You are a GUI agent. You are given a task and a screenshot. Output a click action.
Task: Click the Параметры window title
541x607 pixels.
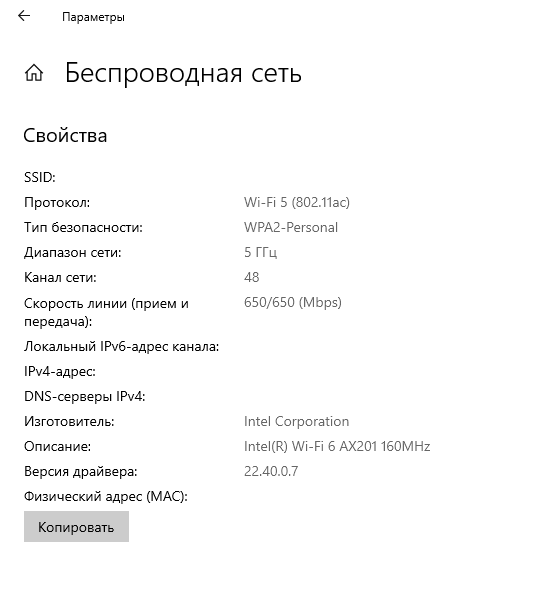(x=93, y=17)
